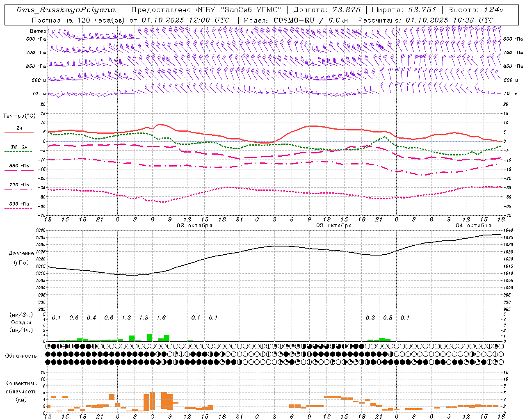Select the 3-hour precipitation value '0.8'

point(388,318)
